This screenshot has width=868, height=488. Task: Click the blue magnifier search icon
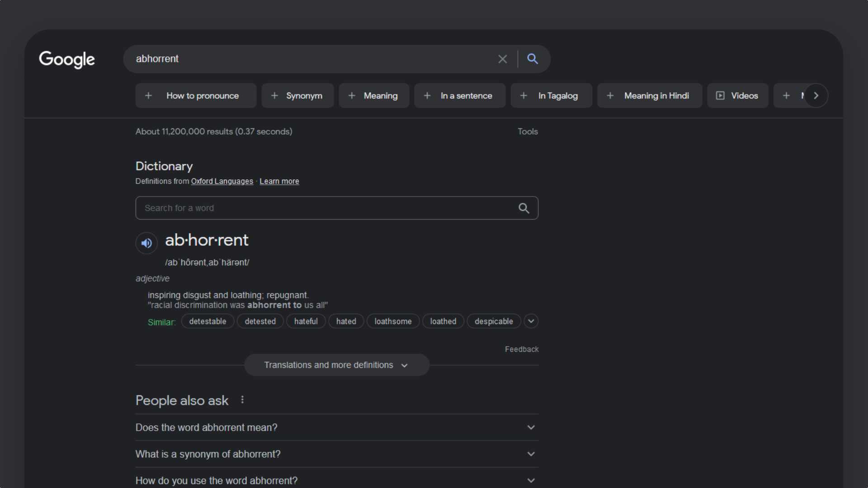[x=533, y=59]
